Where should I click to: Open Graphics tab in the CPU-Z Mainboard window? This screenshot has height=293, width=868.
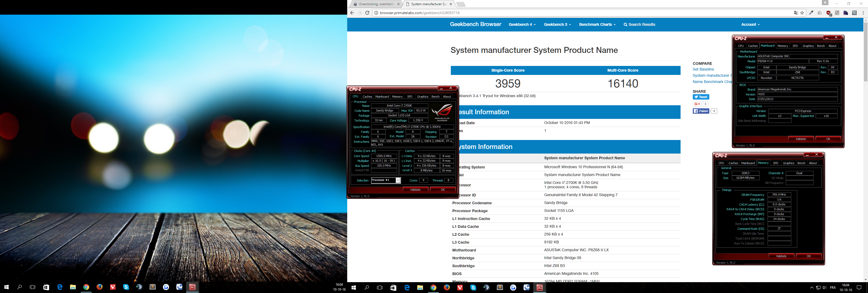click(808, 46)
